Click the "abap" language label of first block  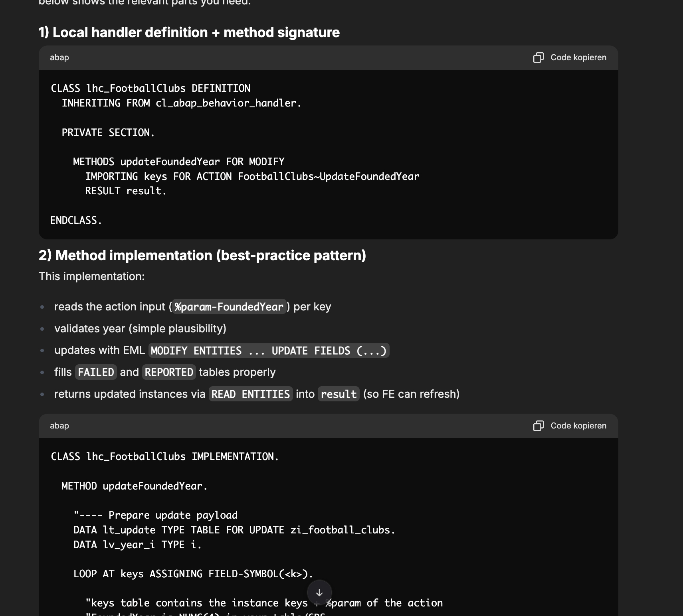59,58
